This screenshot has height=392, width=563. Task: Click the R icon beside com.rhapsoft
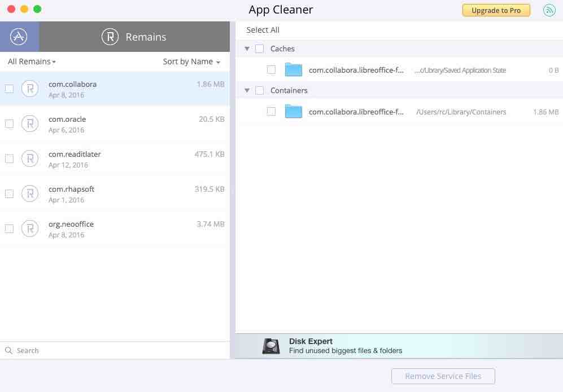click(30, 193)
